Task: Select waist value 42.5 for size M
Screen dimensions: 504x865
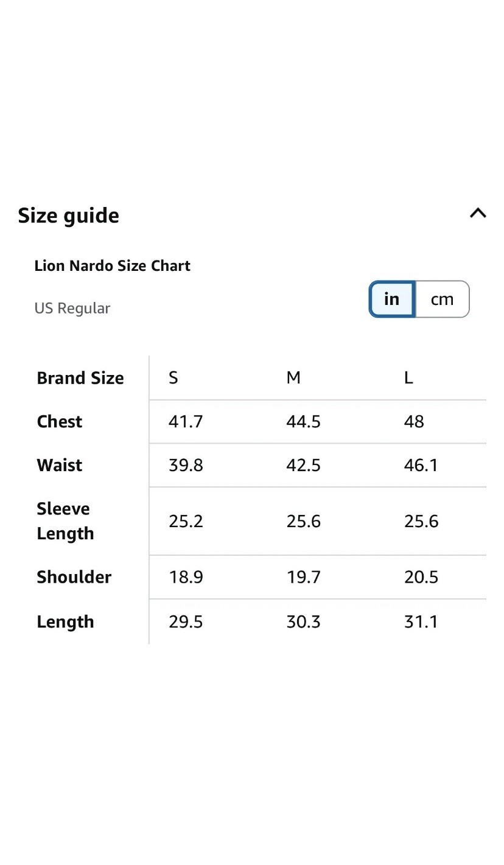Action: tap(303, 466)
